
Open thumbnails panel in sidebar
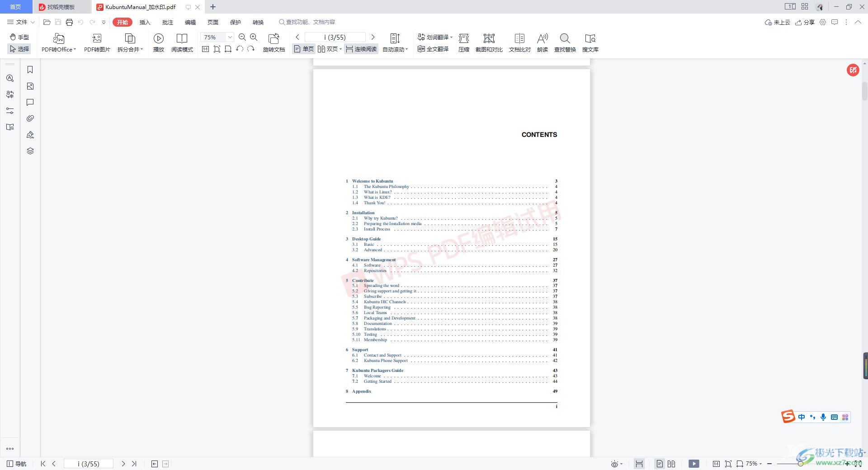click(x=30, y=86)
